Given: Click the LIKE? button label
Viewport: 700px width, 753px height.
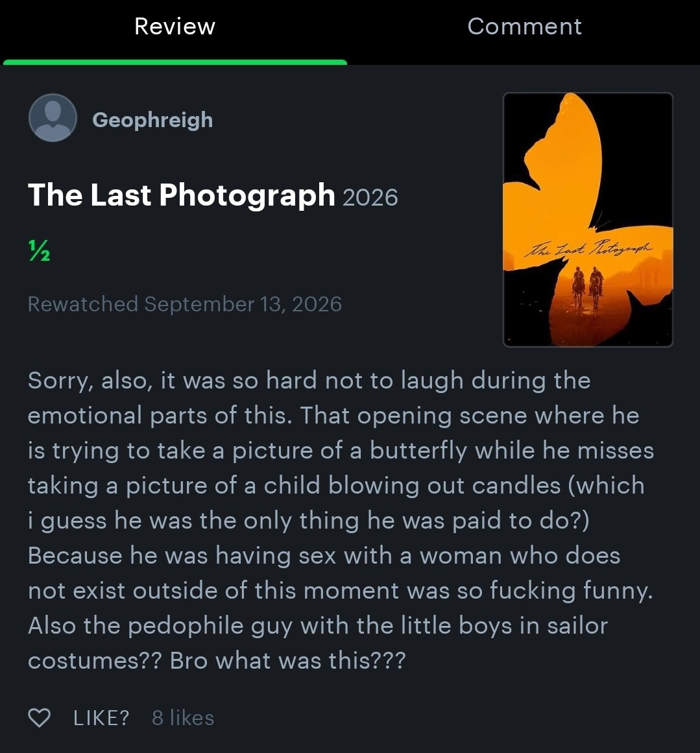Looking at the screenshot, I should (x=101, y=718).
